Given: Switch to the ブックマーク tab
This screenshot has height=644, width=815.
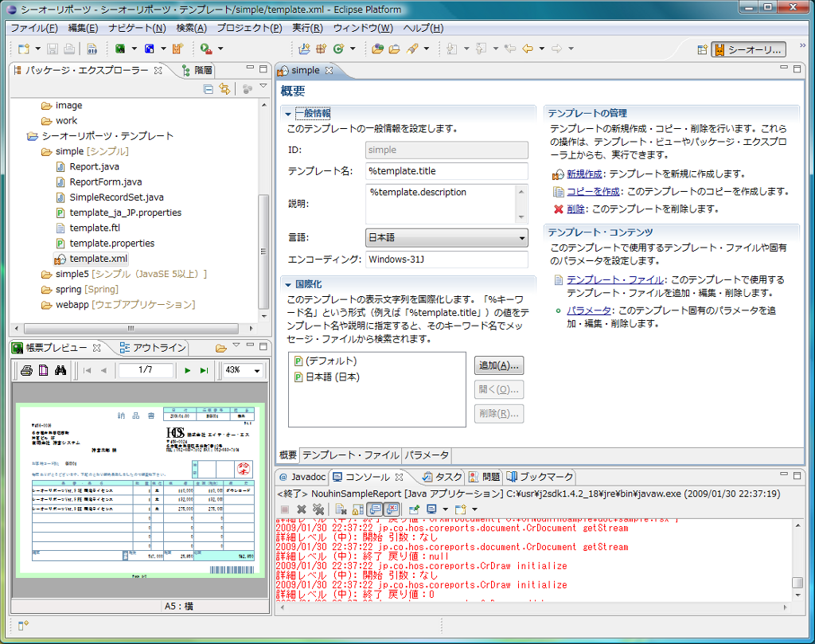Looking at the screenshot, I should coord(540,477).
